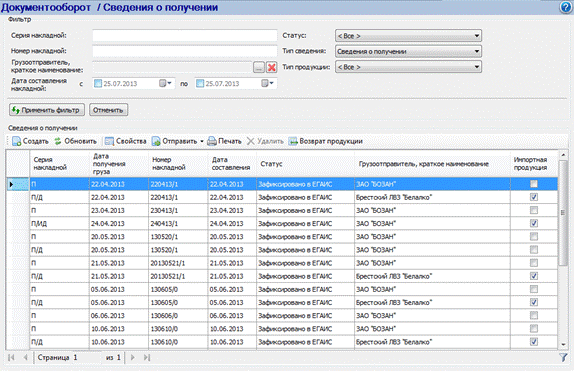574x371 pixels.
Task: Click the Применить фильтр button
Action: click(47, 110)
